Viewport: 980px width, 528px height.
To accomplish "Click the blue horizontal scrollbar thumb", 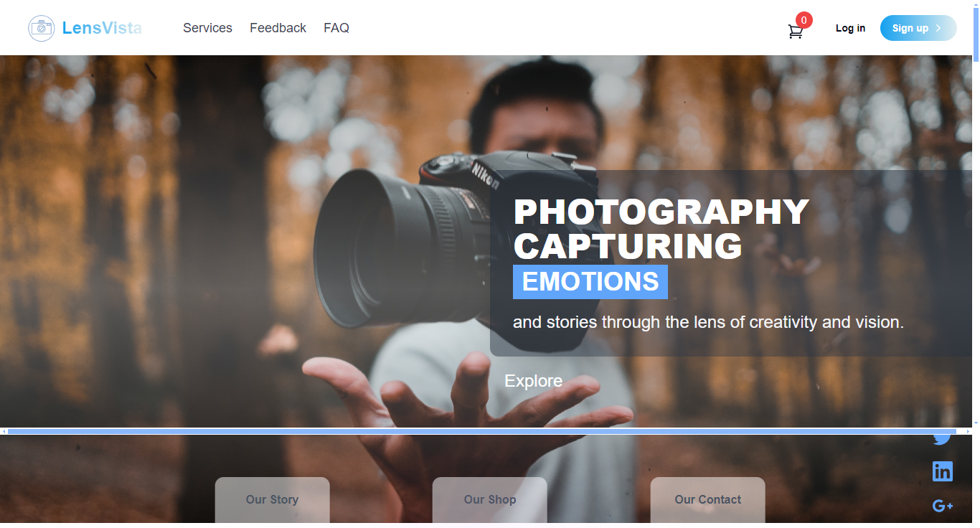I will [x=481, y=431].
